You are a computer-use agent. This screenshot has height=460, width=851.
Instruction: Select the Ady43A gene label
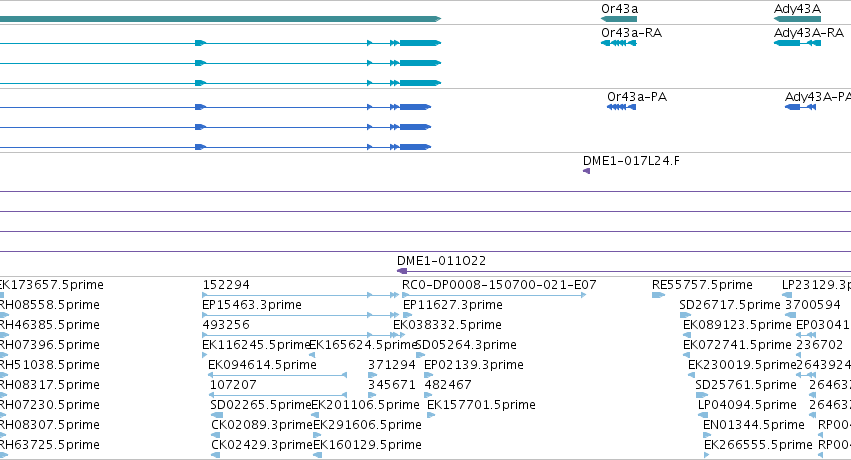tap(797, 9)
